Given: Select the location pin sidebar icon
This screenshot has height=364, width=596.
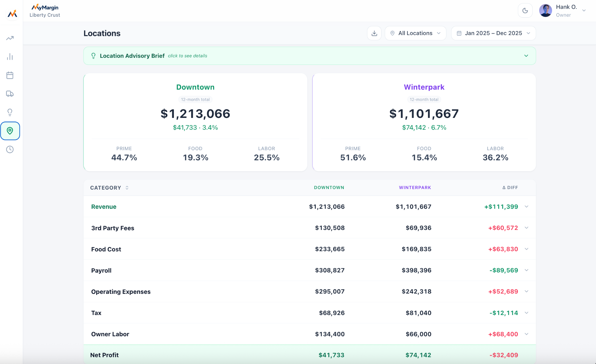Looking at the screenshot, I should pyautogui.click(x=10, y=131).
